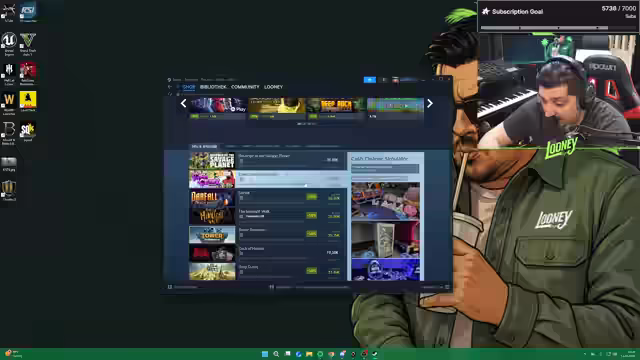
Task: Open Steam from the taskbar
Action: tap(375, 354)
